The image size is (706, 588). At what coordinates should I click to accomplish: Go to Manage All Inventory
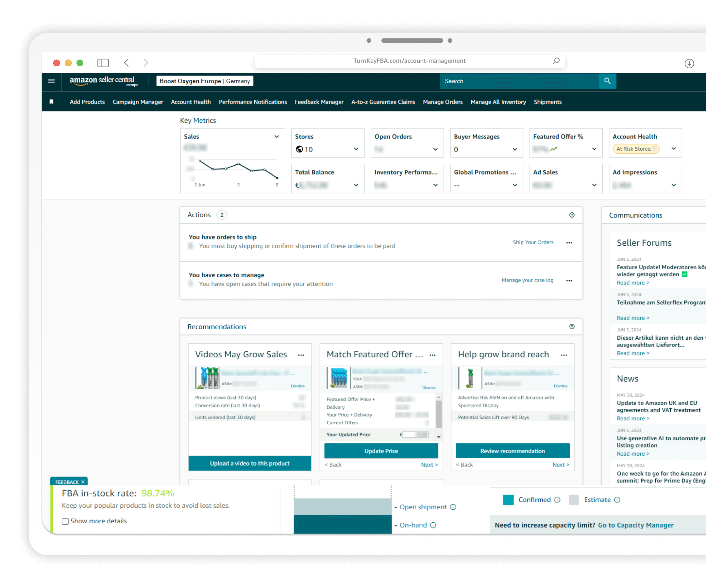[x=498, y=102]
